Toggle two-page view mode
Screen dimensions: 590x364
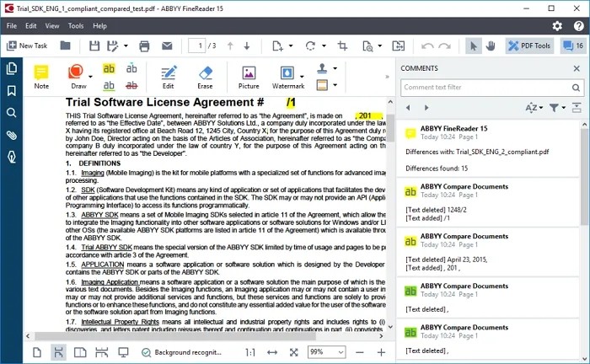point(80,352)
